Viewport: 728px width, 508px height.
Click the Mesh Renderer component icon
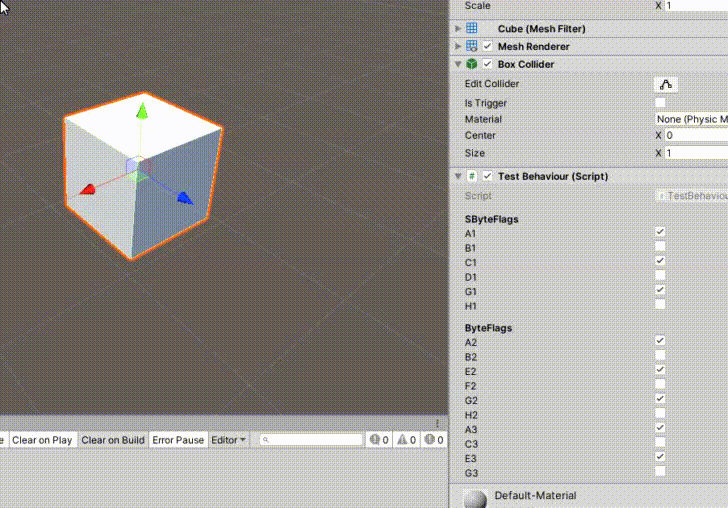coord(472,46)
